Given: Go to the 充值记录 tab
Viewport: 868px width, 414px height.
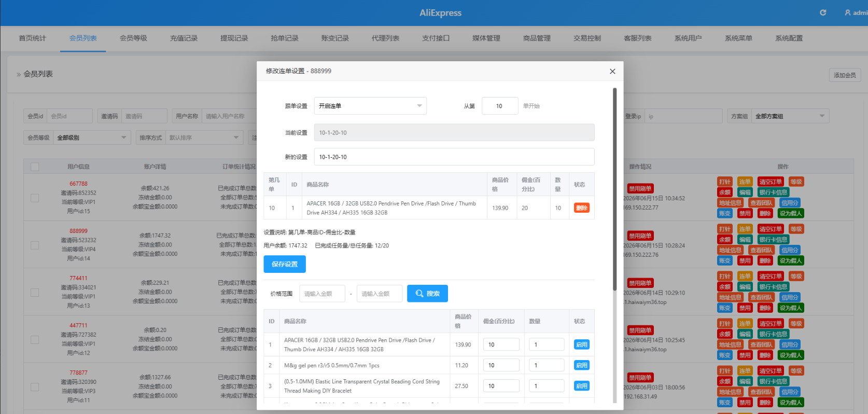Looking at the screenshot, I should pos(184,38).
